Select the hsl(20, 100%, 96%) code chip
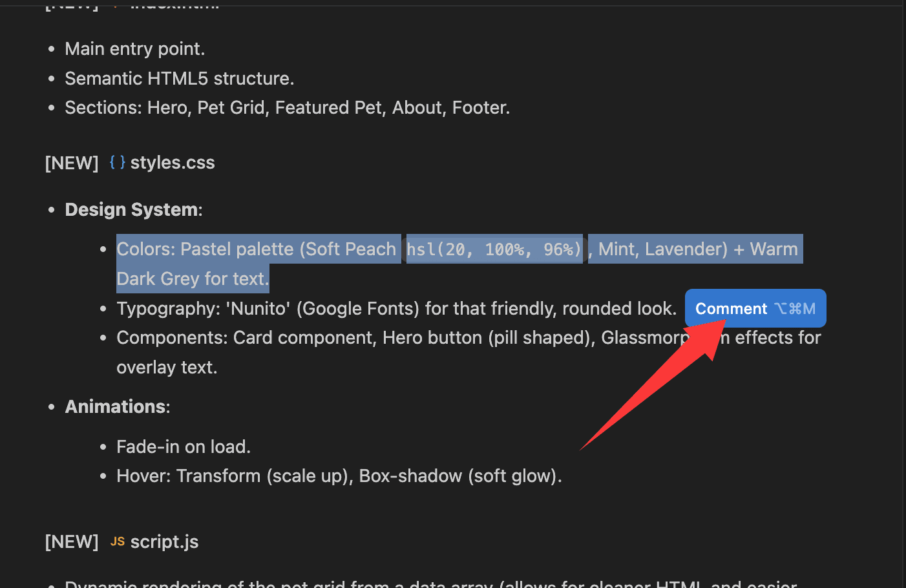Image resolution: width=906 pixels, height=588 pixels. tap(494, 249)
